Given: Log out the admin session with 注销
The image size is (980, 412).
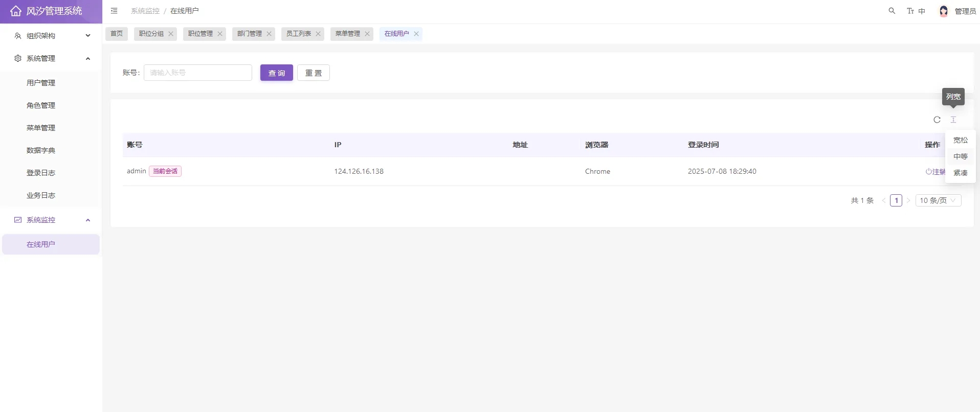Looking at the screenshot, I should click(x=935, y=172).
